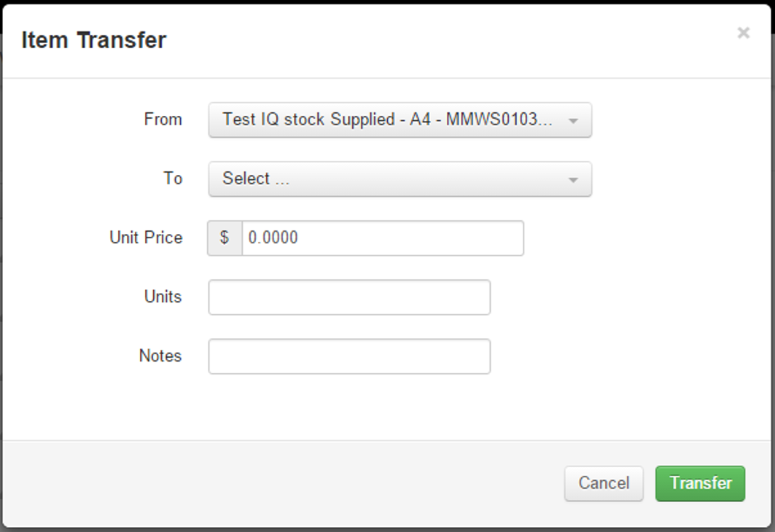This screenshot has height=532, width=775.
Task: Click the From dropdown caret arrow
Action: point(573,121)
